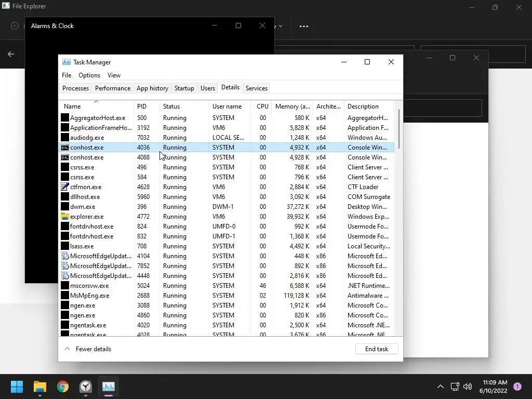This screenshot has height=399, width=532.
Task: Open the See more ellipsis in File Explorer
Action: point(303,26)
